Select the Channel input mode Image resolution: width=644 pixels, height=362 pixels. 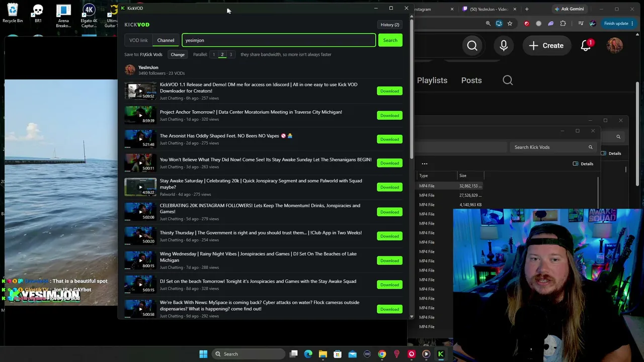click(x=166, y=40)
